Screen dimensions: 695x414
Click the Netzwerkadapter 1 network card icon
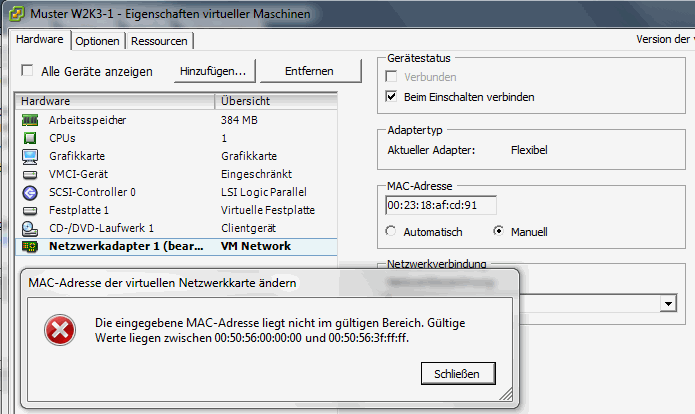pyautogui.click(x=29, y=246)
